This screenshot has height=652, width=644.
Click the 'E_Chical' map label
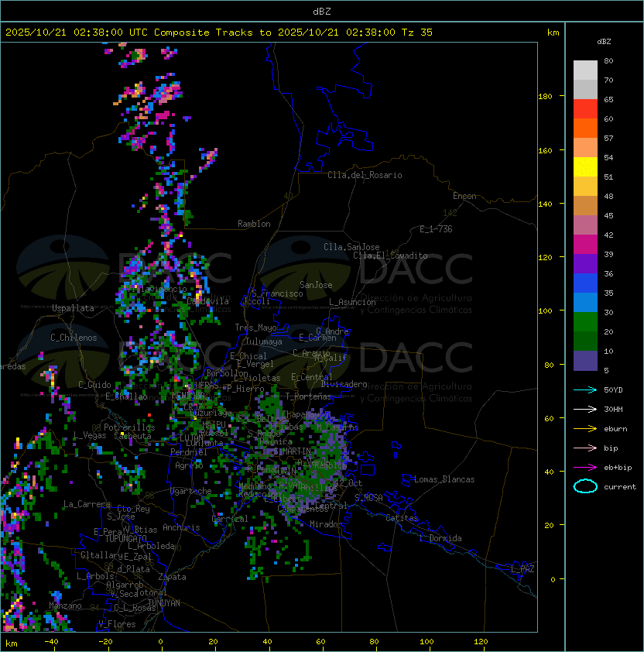tap(248, 356)
